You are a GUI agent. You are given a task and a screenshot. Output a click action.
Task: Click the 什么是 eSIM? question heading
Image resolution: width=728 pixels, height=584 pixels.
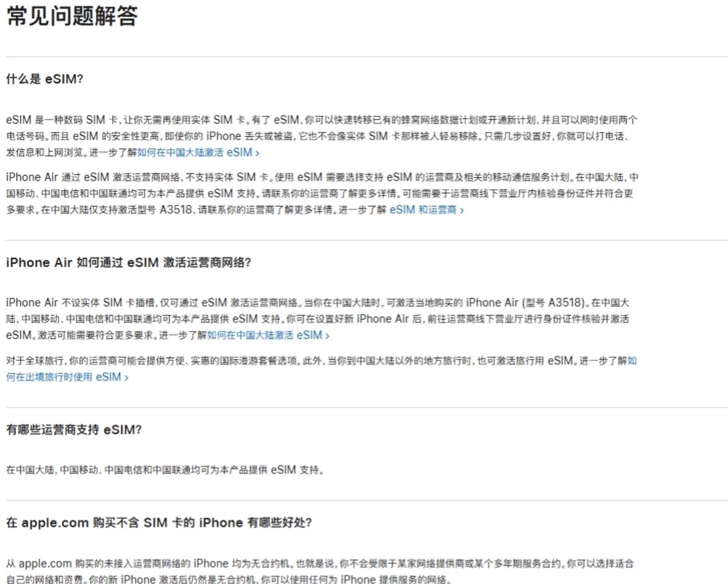(x=45, y=79)
